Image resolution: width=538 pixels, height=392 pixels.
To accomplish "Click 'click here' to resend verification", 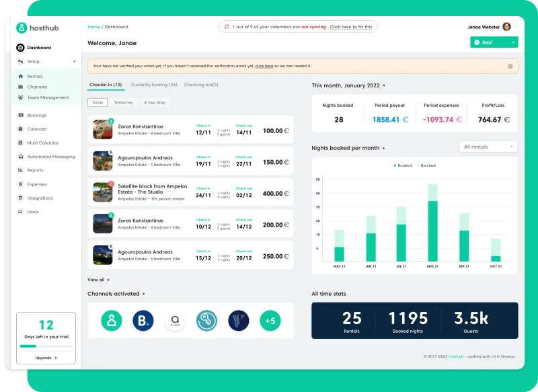I will pyautogui.click(x=264, y=66).
